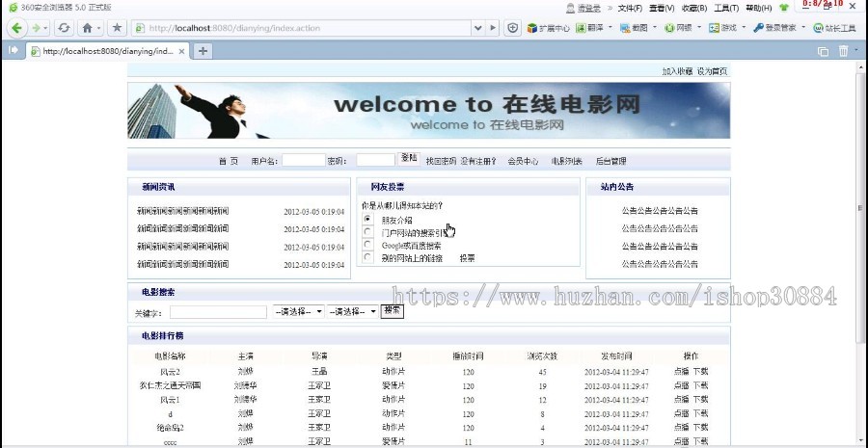This screenshot has height=448, width=868.
Task: Open the 收藏(B) menu
Action: tap(694, 8)
